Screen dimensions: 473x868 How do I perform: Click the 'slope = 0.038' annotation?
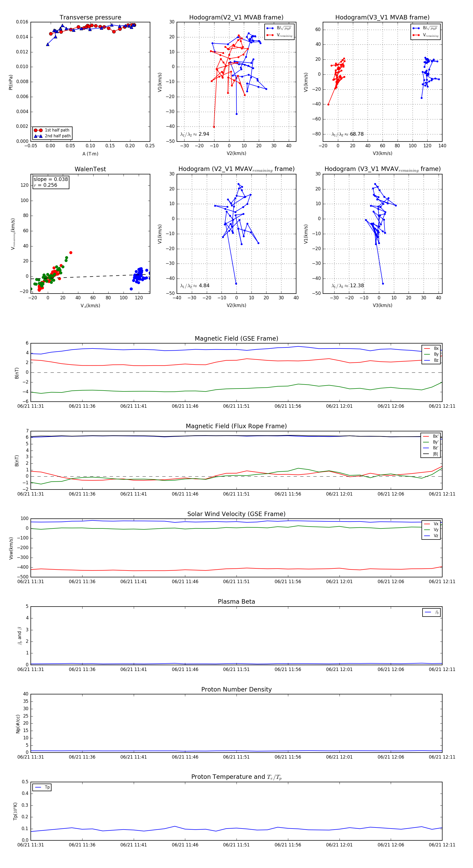(51, 179)
